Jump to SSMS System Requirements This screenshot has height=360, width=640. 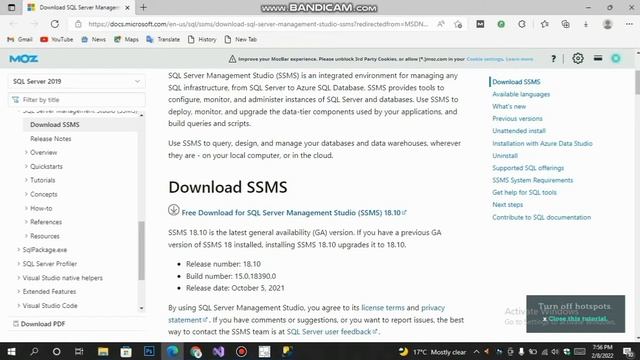click(532, 180)
